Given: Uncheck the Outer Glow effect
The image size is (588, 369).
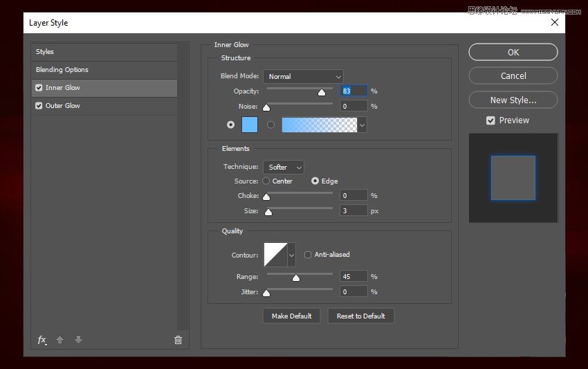Looking at the screenshot, I should tap(39, 106).
